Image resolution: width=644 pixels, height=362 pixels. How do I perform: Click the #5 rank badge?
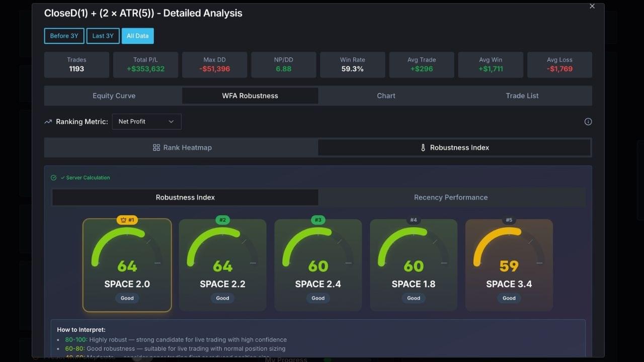pos(509,220)
